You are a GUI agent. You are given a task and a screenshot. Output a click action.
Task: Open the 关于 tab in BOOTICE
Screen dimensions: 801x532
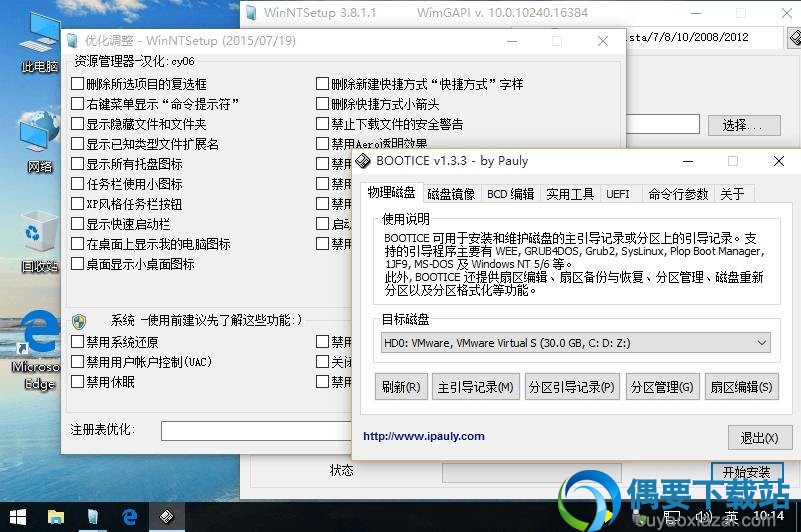732,194
